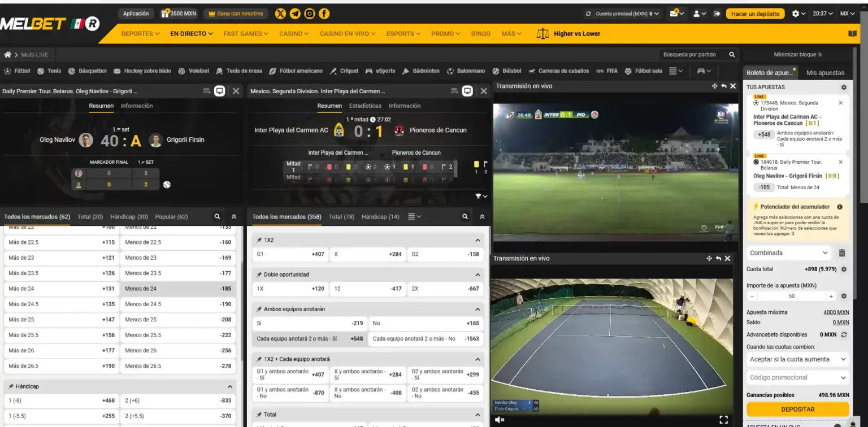Open the DEPORTES dropdown menu
868x427 pixels.
click(140, 33)
